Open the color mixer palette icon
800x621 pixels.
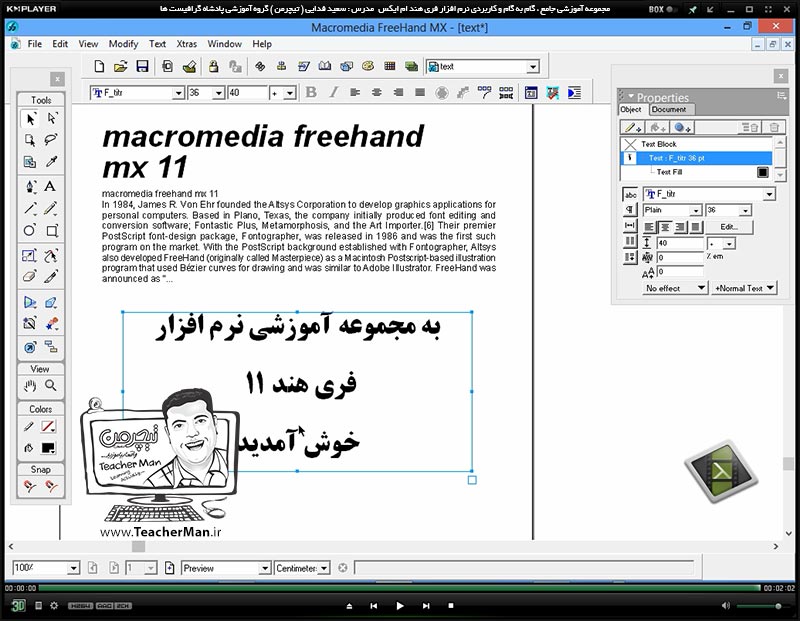point(368,66)
